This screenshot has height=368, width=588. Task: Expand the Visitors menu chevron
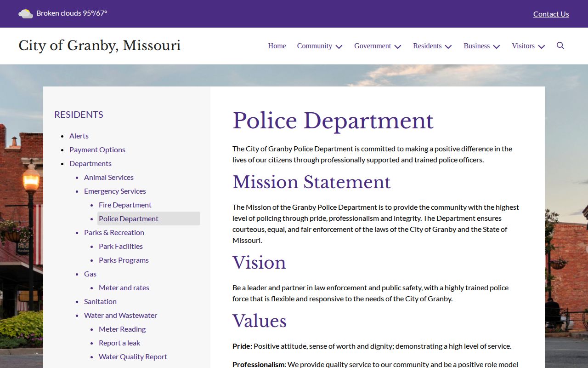click(542, 46)
